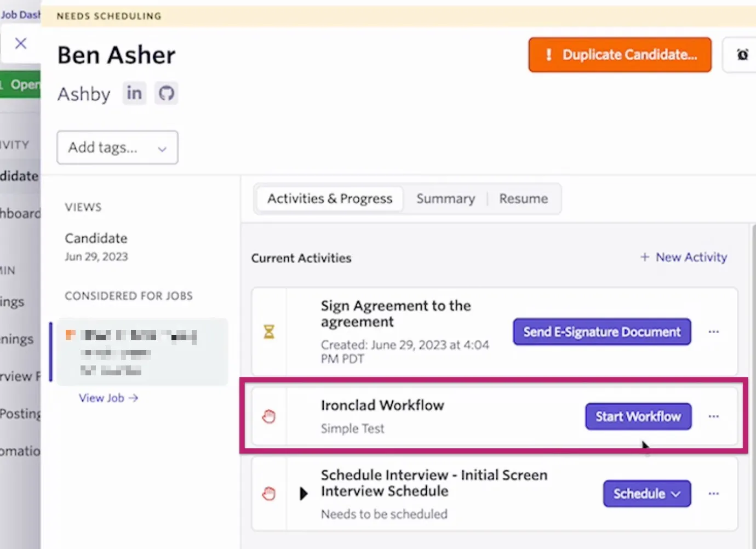Close the candidate panel with the X icon
This screenshot has width=756, height=549.
(21, 43)
